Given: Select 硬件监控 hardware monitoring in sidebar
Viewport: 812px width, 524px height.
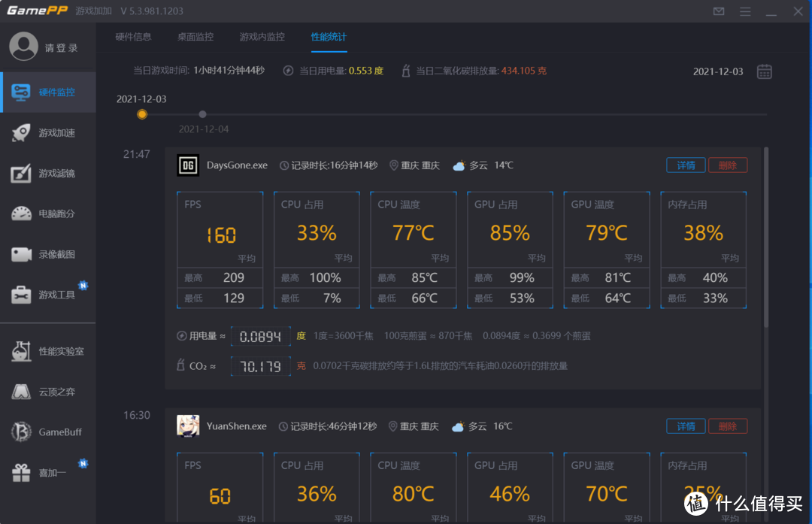Looking at the screenshot, I should pyautogui.click(x=48, y=92).
